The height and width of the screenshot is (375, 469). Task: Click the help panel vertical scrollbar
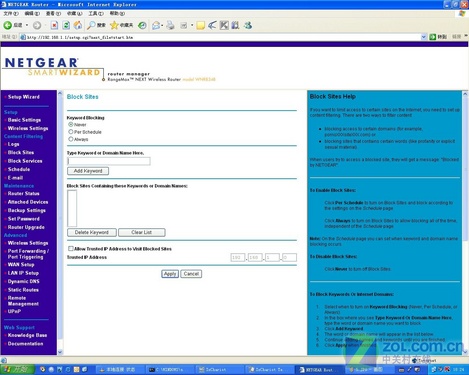465,223
